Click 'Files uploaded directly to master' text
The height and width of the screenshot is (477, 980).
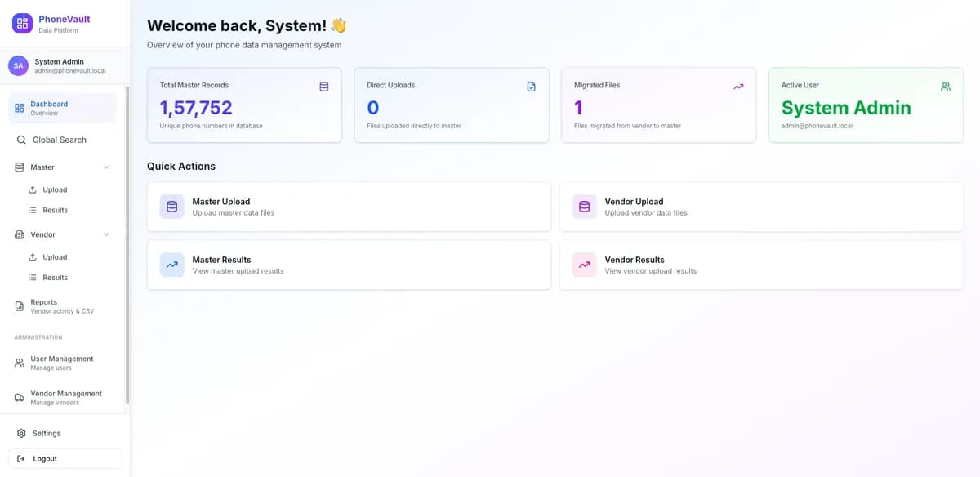[414, 126]
